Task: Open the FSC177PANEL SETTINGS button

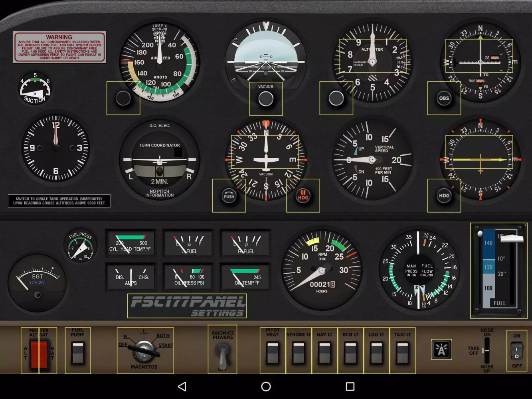Action: point(187,306)
